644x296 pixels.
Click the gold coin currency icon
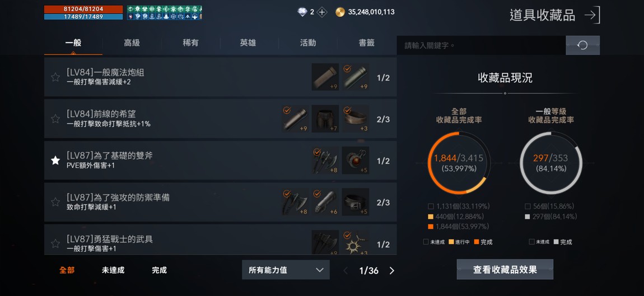340,12
